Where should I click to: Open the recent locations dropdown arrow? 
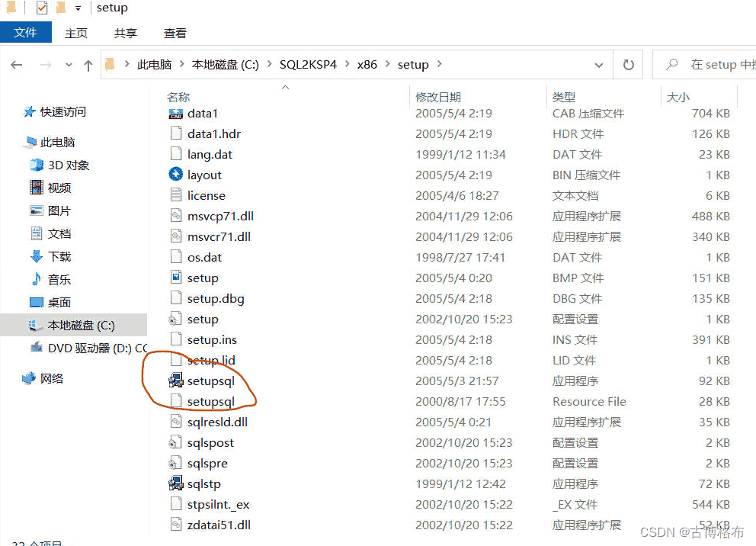[69, 65]
